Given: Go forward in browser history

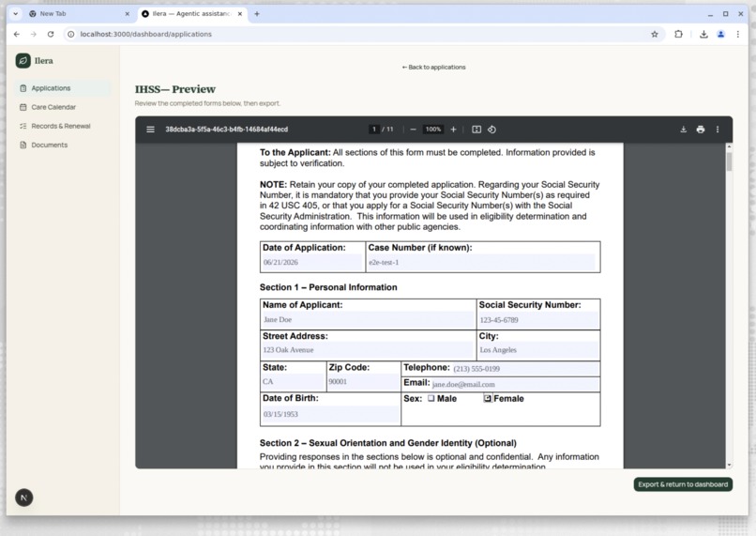Looking at the screenshot, I should point(33,34).
